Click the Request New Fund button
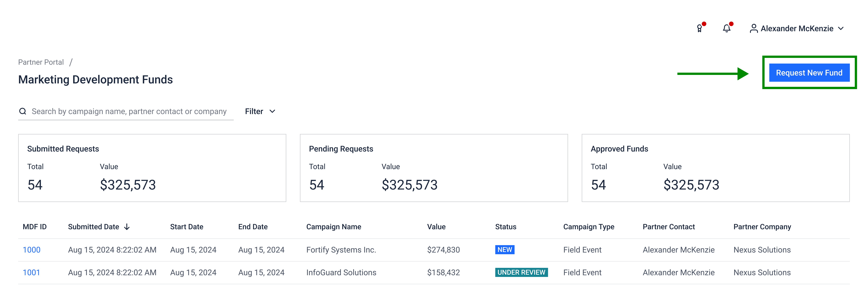The width and height of the screenshot is (868, 286). (809, 73)
